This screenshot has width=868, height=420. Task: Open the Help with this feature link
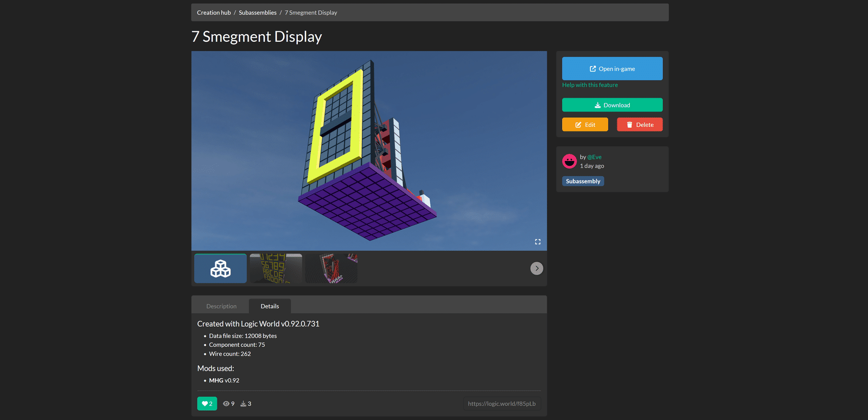590,85
